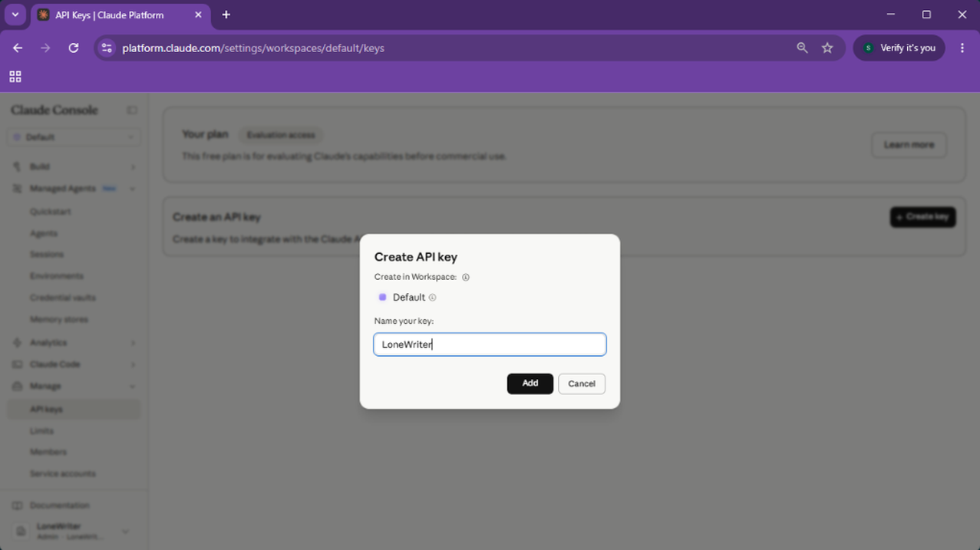Screen dimensions: 980x550
Task: Click the Create API key dialog heading
Action: coord(416,257)
